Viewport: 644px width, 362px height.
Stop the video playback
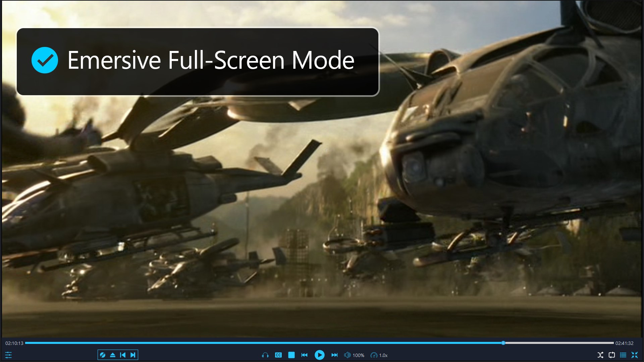tap(291, 355)
